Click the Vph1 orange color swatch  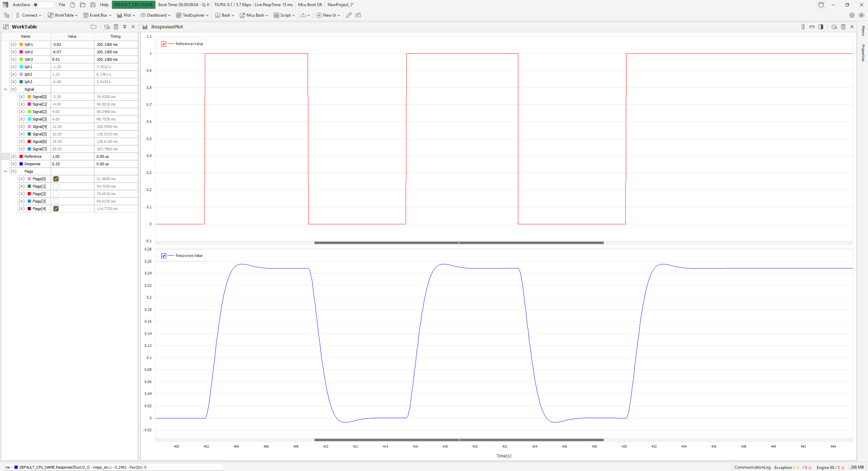pyautogui.click(x=21, y=44)
